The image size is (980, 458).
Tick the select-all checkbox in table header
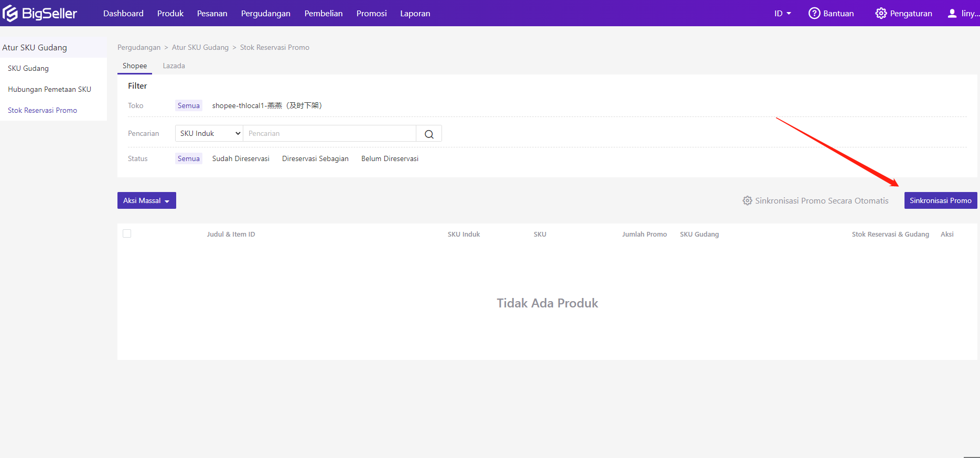click(127, 233)
